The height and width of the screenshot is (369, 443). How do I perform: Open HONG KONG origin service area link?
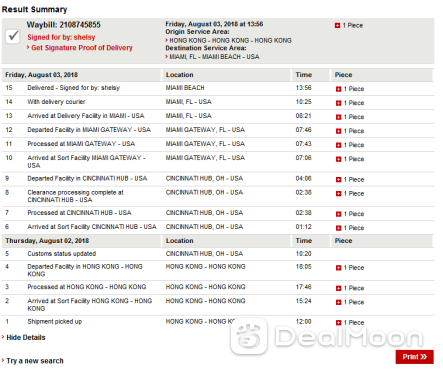230,40
